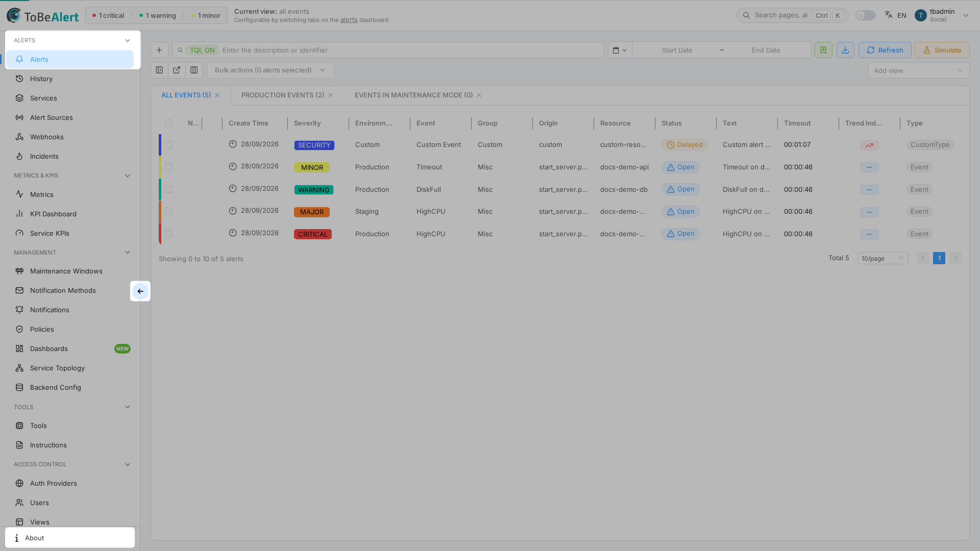The height and width of the screenshot is (551, 980).
Task: Go to Webhooks page
Action: pos(70,137)
